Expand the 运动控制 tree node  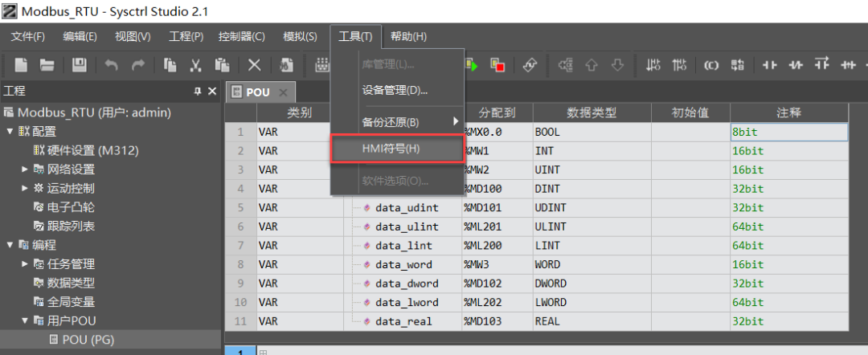[24, 188]
